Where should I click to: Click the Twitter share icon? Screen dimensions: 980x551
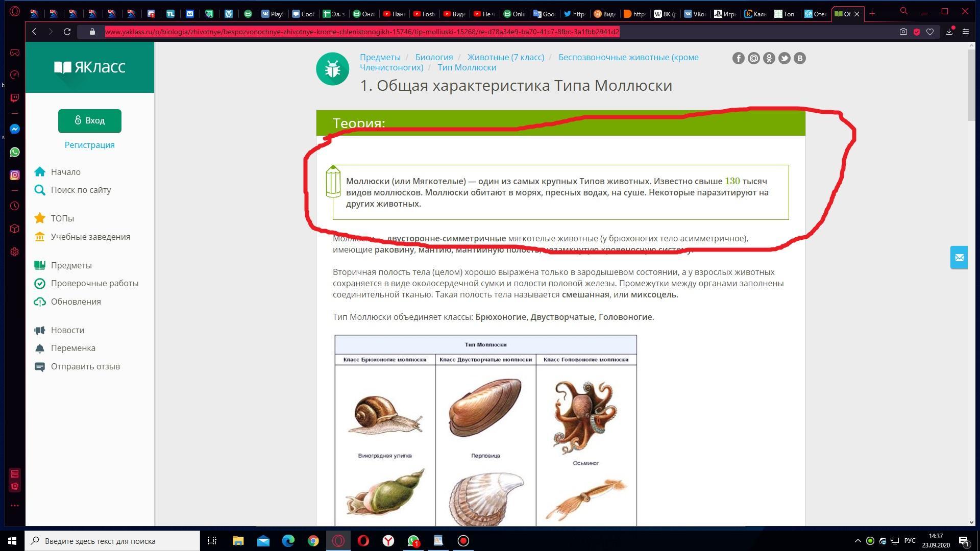[784, 58]
